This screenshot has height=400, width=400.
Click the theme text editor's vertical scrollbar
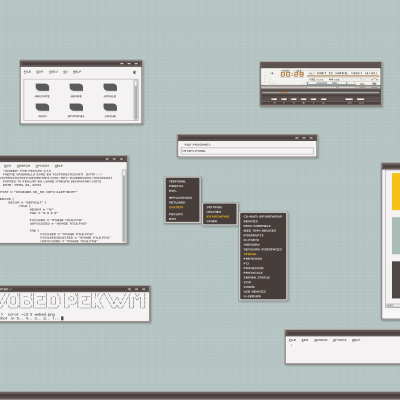(x=124, y=205)
